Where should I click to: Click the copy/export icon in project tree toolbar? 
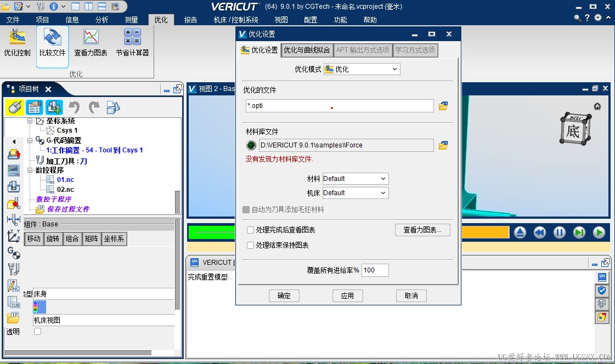tap(114, 107)
